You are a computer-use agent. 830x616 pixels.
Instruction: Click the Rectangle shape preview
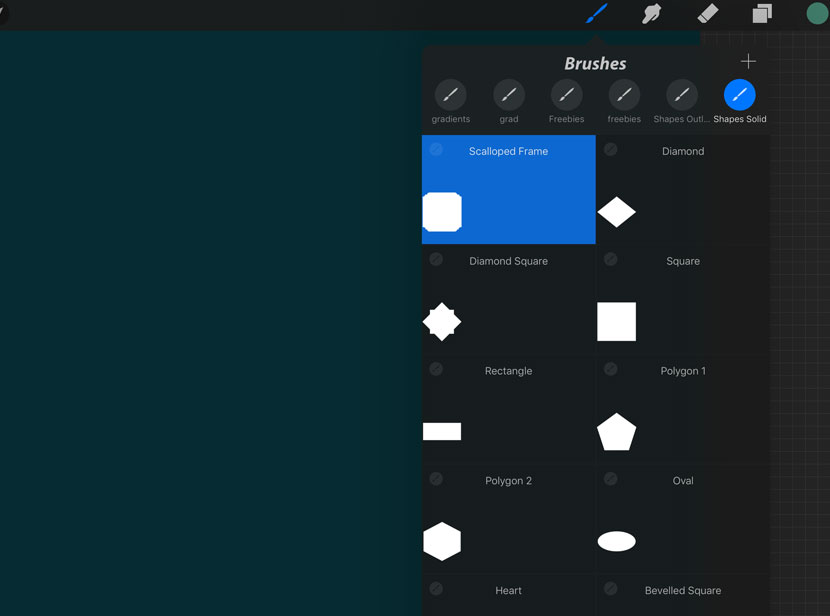point(442,431)
